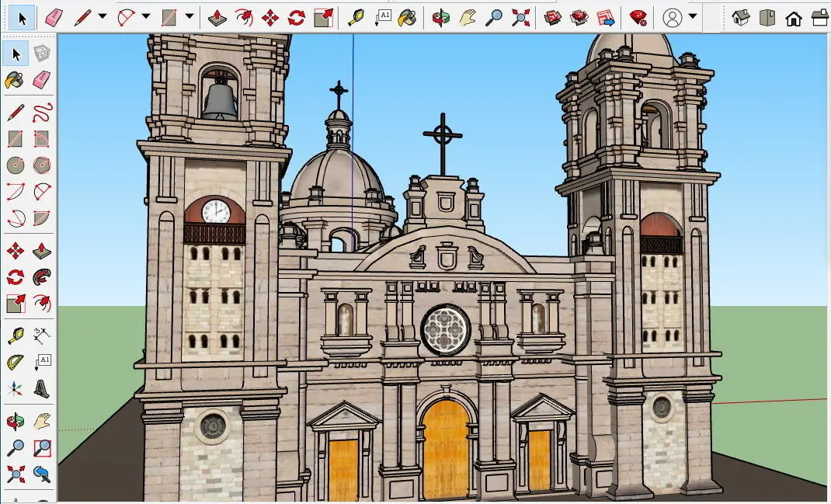Viewport: 831px width, 504px height.
Task: Select the Scale tool in side palette
Action: click(x=16, y=303)
